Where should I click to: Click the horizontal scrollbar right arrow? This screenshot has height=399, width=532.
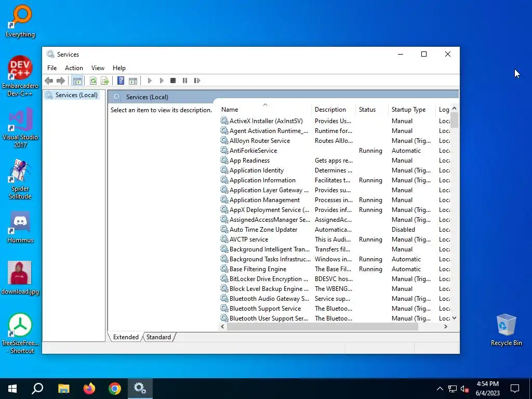[x=445, y=326]
